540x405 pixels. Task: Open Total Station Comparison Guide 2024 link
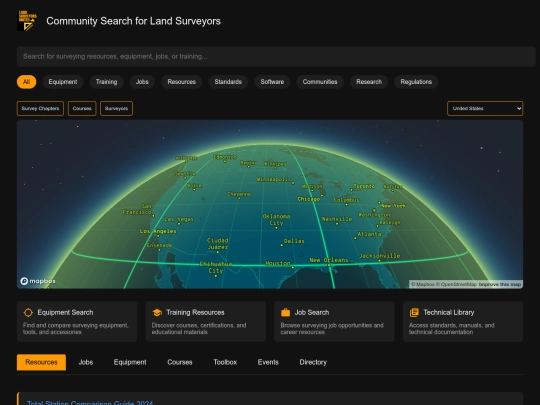coord(90,403)
